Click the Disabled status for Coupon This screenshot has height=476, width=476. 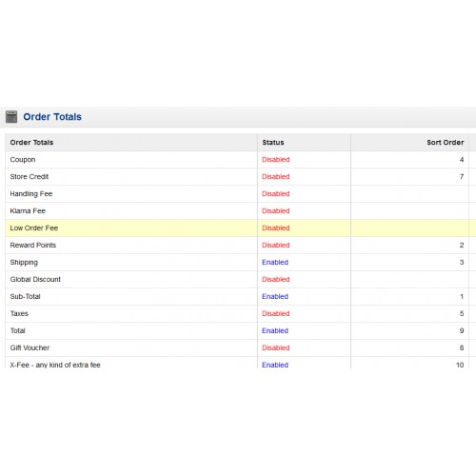point(276,160)
